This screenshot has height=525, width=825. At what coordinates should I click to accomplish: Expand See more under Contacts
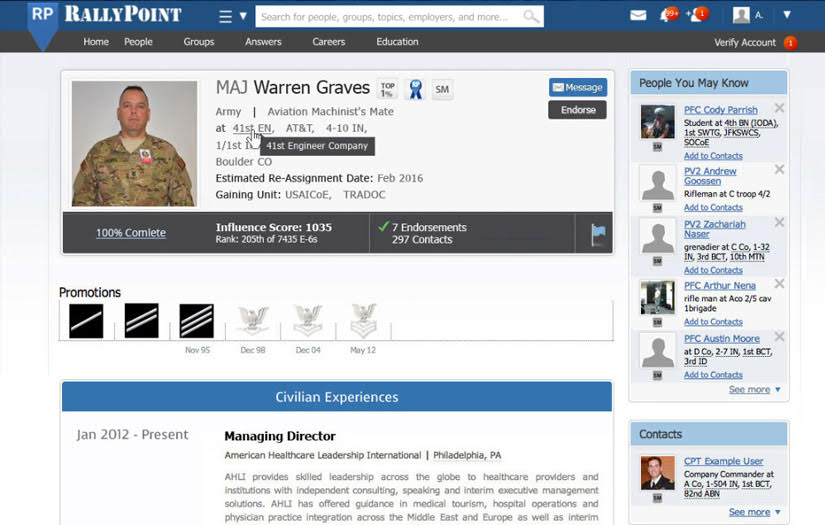[x=754, y=512]
